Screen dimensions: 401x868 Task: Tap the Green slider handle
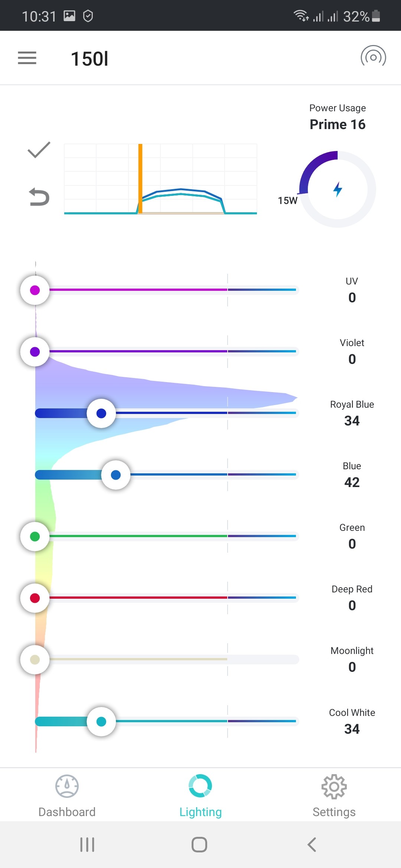[x=35, y=536]
